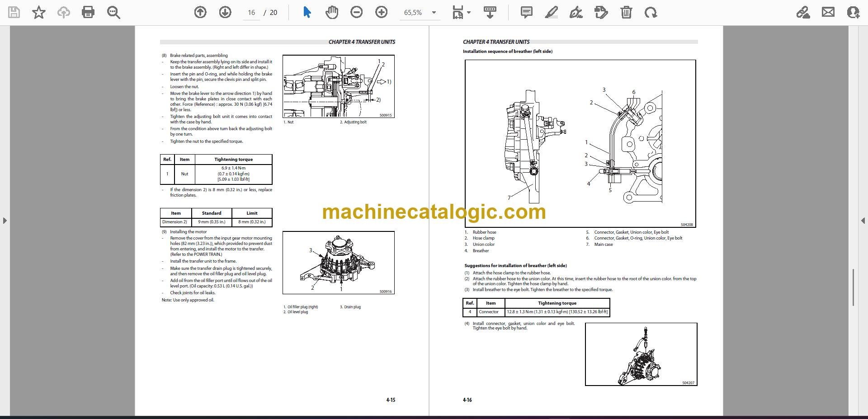The image size is (868, 419).
Task: Click the page number field showing 16
Action: click(x=251, y=13)
